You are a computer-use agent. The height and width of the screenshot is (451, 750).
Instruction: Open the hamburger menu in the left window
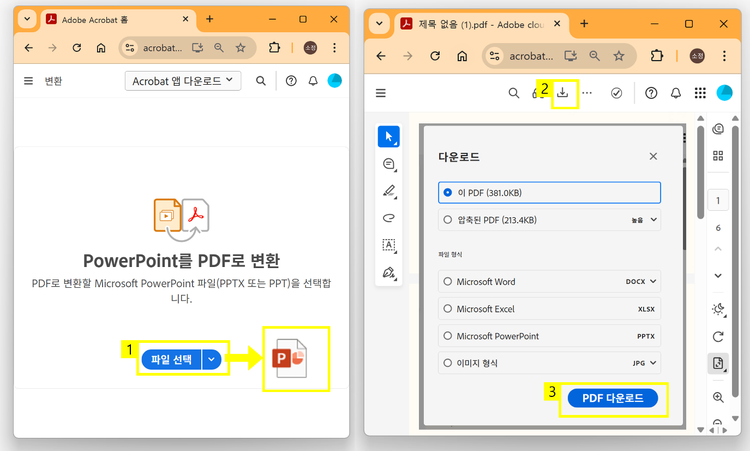pyautogui.click(x=29, y=81)
